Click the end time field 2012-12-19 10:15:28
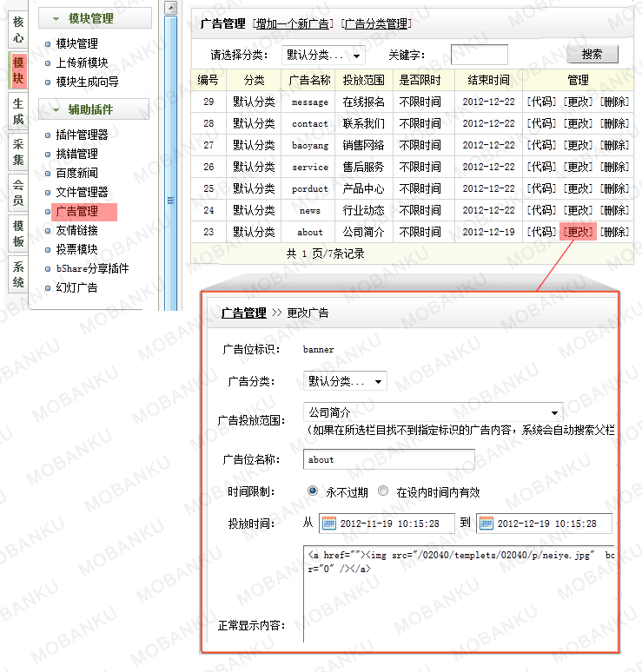Image resolution: width=642 pixels, height=672 pixels. click(544, 524)
